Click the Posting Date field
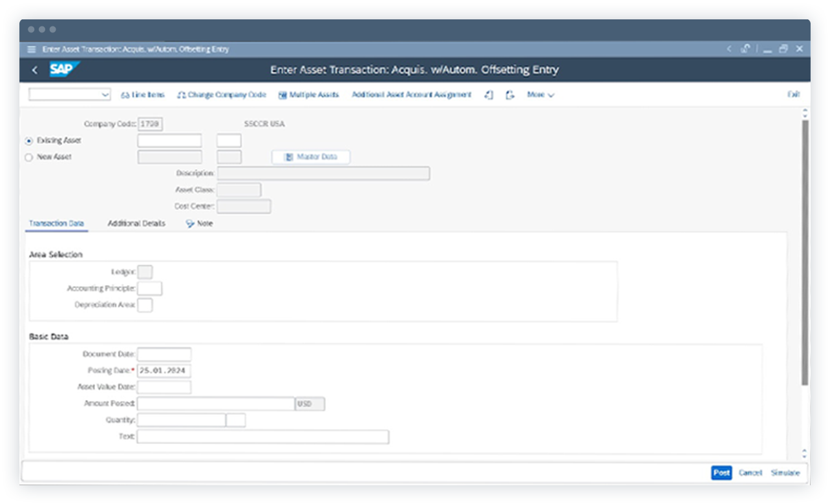830x504 pixels. tap(164, 370)
